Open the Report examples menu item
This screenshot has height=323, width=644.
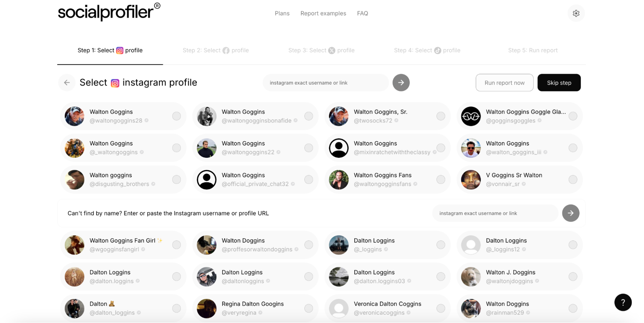[323, 13]
